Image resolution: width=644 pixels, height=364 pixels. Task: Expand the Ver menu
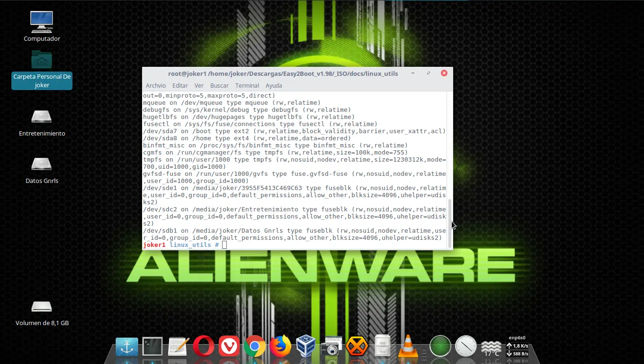(199, 86)
